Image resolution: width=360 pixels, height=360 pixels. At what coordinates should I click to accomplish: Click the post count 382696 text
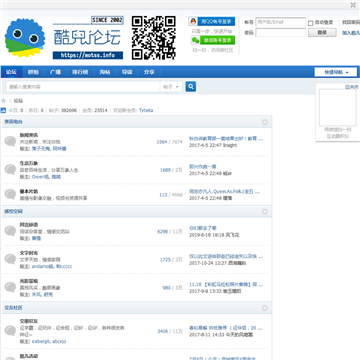(x=69, y=110)
